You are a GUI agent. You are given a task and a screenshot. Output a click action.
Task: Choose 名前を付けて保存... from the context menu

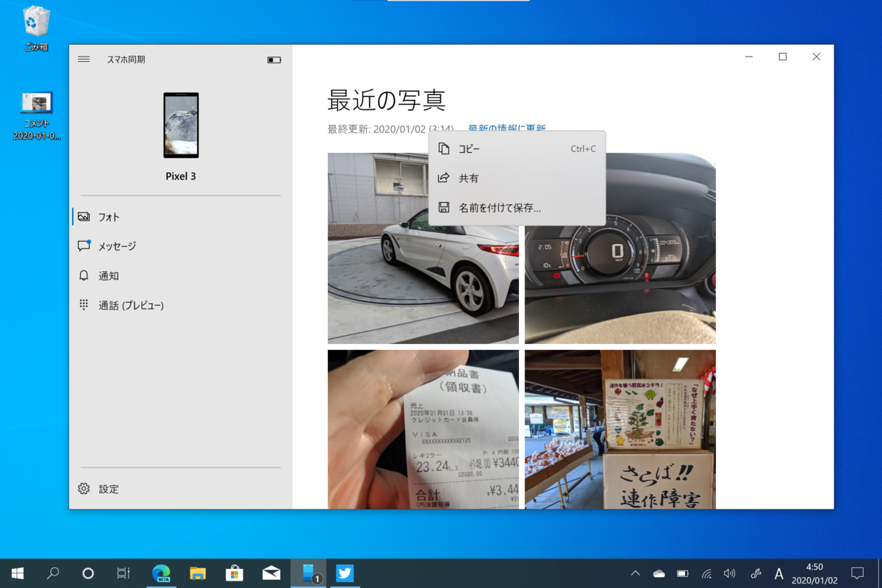pyautogui.click(x=517, y=208)
